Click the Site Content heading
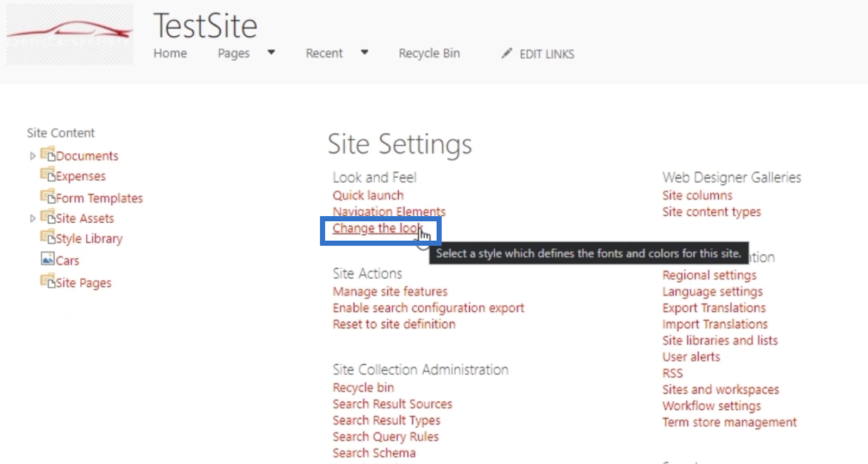The height and width of the screenshot is (464, 868). (x=61, y=133)
